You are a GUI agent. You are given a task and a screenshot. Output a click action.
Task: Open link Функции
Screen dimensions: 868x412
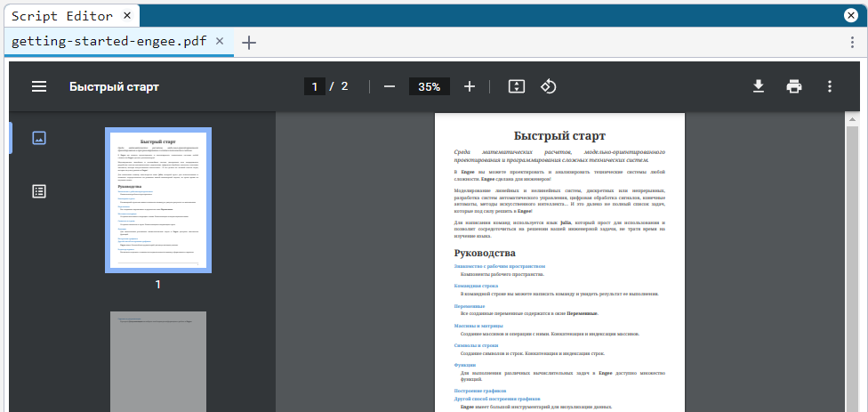[465, 365]
